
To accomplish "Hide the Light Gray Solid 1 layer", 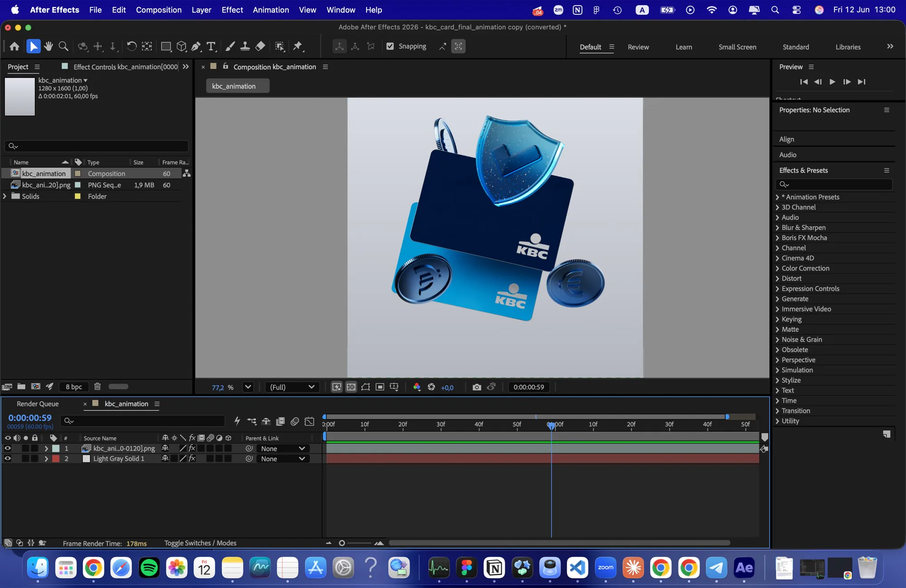I will pyautogui.click(x=8, y=459).
